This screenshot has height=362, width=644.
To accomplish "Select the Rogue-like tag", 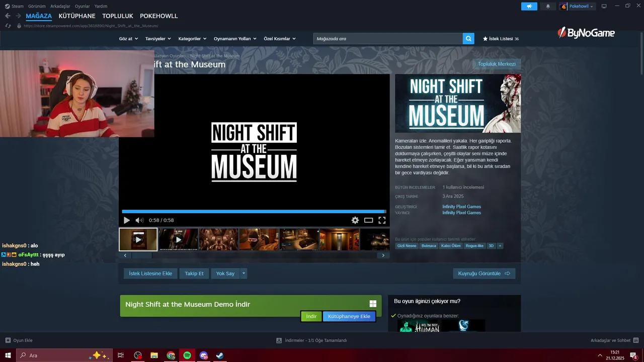I will (474, 246).
